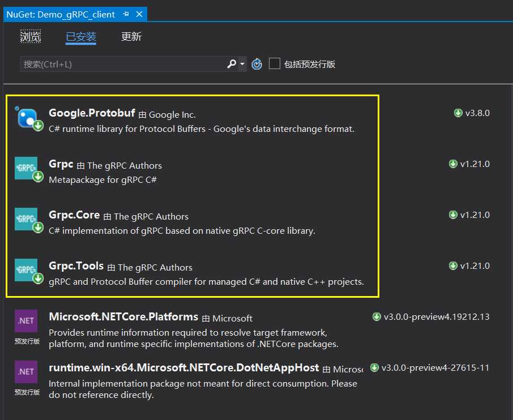Pin the NuGet Demo_gRPC_client tab
Viewport: 513px width, 420px height.
(126, 14)
